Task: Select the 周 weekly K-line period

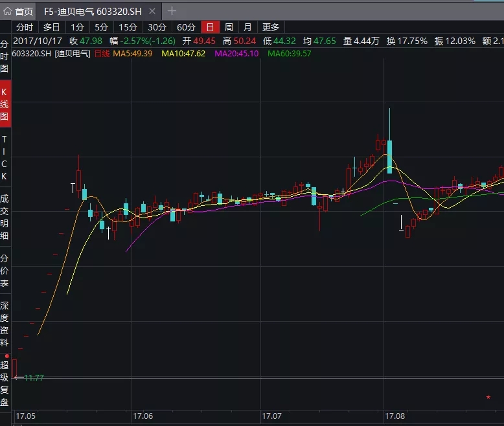Action: (229, 27)
